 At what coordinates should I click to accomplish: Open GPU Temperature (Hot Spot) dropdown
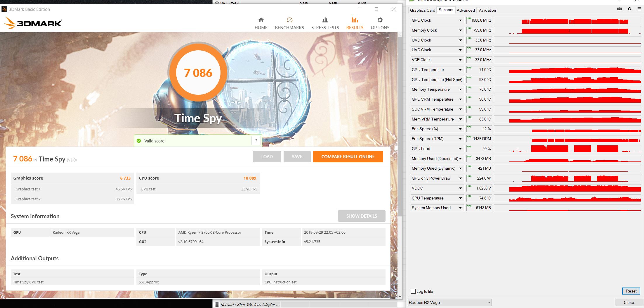pos(460,80)
